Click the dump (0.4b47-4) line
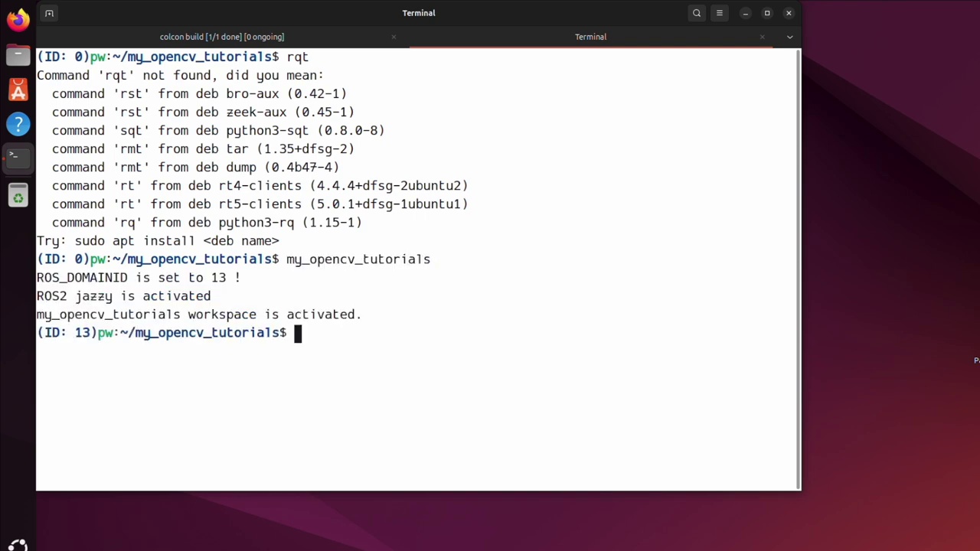The image size is (980, 551). point(195,167)
